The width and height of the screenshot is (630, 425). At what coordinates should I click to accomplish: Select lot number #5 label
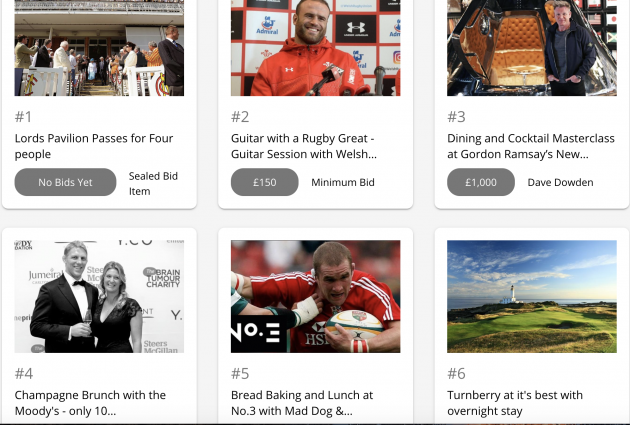click(240, 374)
